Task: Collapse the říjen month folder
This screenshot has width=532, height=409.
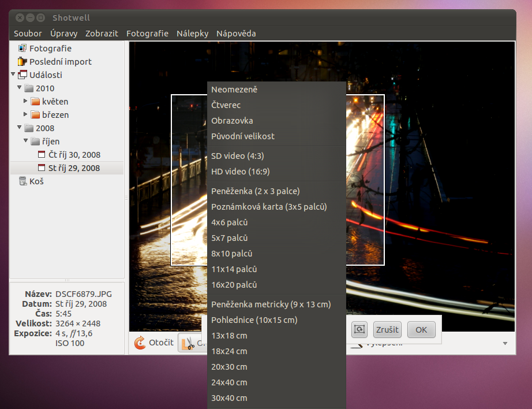Action: pos(25,141)
